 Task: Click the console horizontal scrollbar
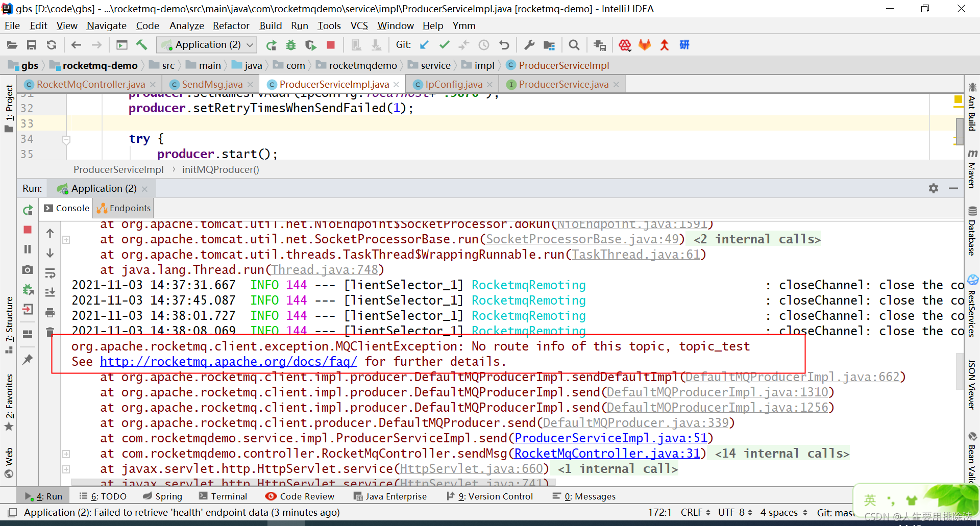(313, 482)
